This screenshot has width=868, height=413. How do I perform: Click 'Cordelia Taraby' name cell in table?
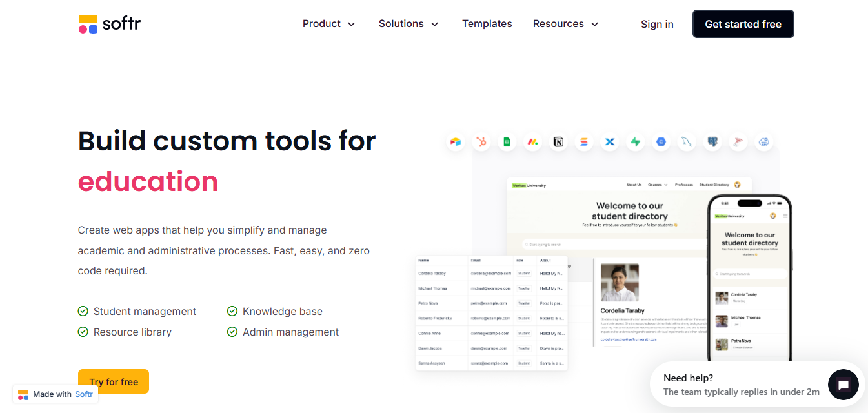432,274
